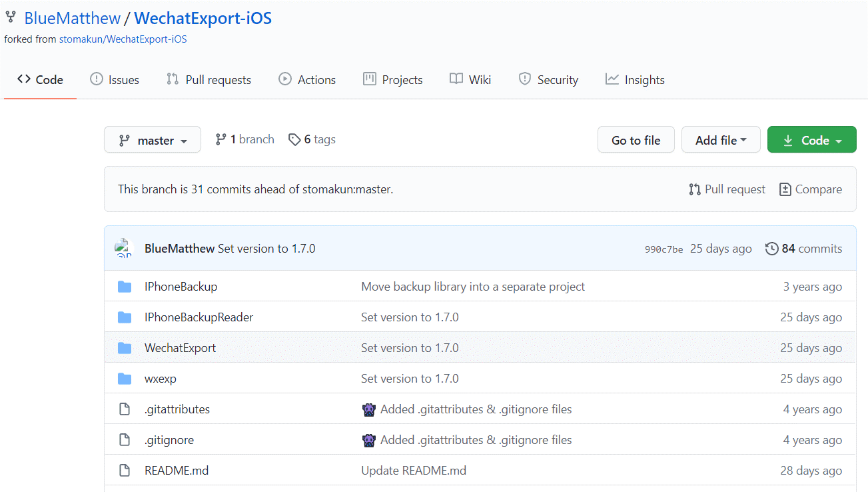This screenshot has height=492, width=868.
Task: Click the branch icon next to 1 branch
Action: (x=220, y=139)
